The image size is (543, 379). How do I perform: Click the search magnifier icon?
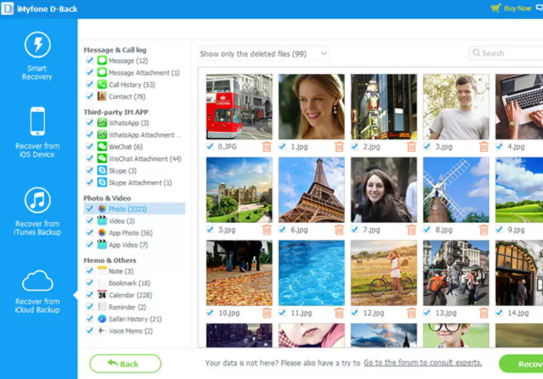[x=476, y=53]
